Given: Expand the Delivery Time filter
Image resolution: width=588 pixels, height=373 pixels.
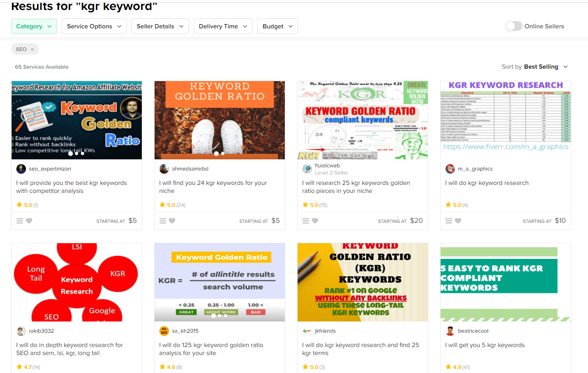Looking at the screenshot, I should [x=223, y=26].
